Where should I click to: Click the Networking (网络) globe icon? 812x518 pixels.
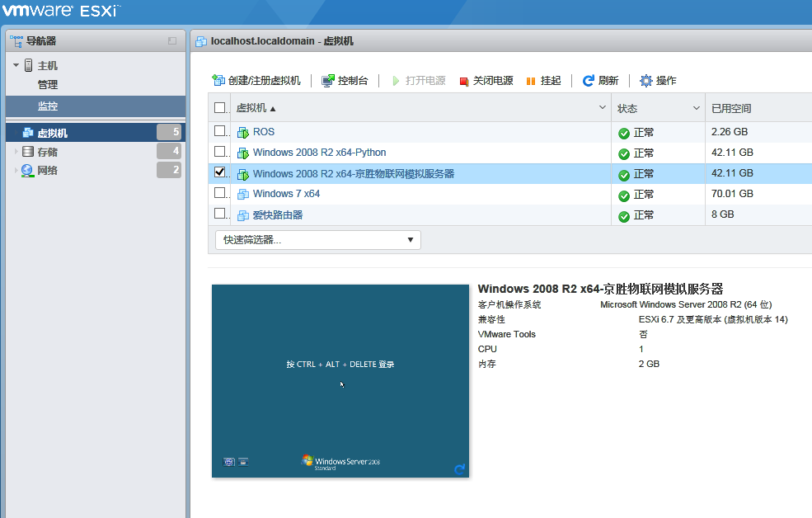[x=27, y=171]
